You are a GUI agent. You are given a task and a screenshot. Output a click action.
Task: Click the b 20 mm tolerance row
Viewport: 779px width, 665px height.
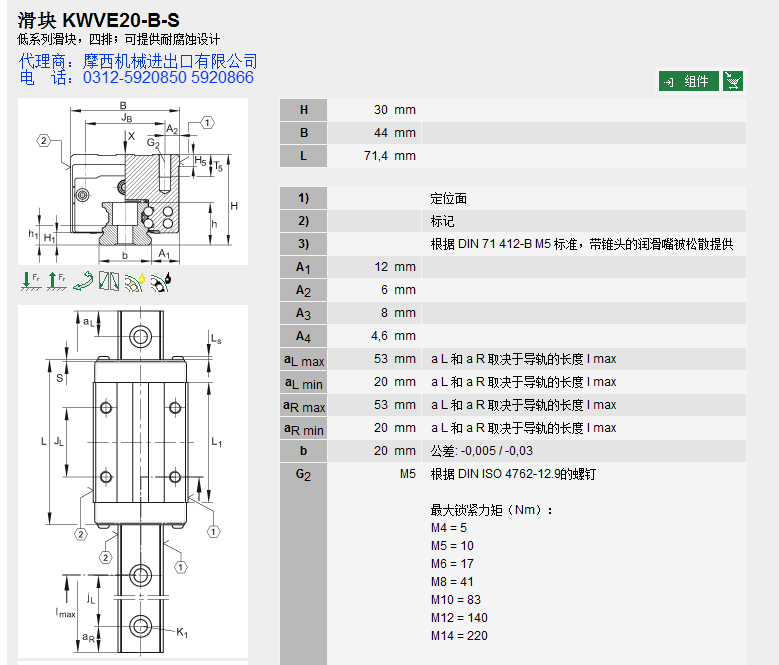coord(512,451)
